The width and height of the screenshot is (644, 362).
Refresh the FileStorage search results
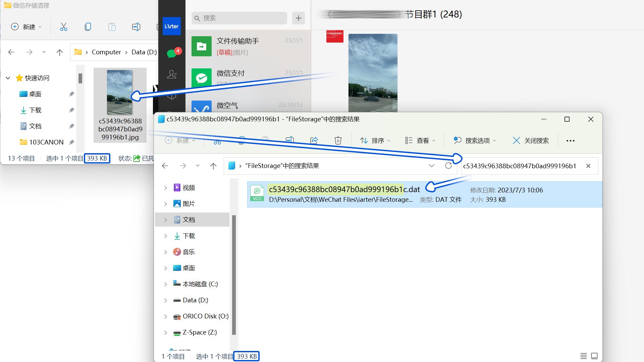coord(448,166)
